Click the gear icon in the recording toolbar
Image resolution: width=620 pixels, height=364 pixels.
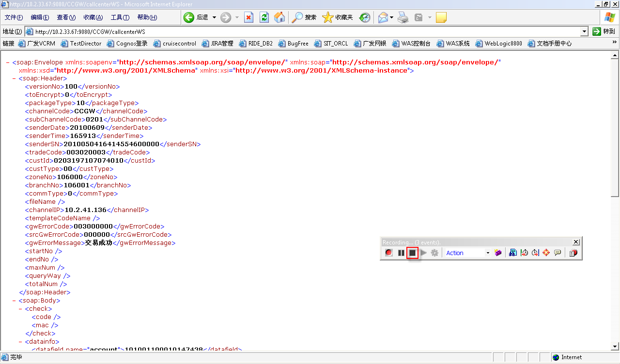click(434, 253)
